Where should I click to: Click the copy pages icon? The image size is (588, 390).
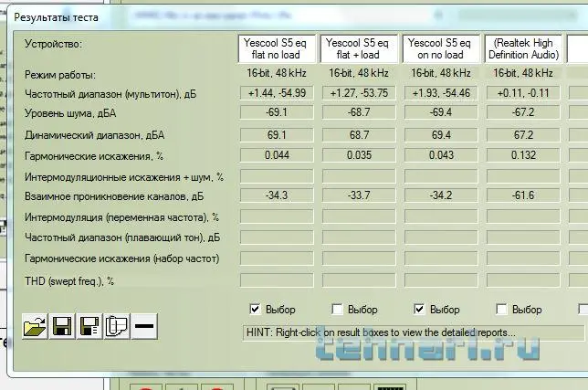(x=117, y=326)
